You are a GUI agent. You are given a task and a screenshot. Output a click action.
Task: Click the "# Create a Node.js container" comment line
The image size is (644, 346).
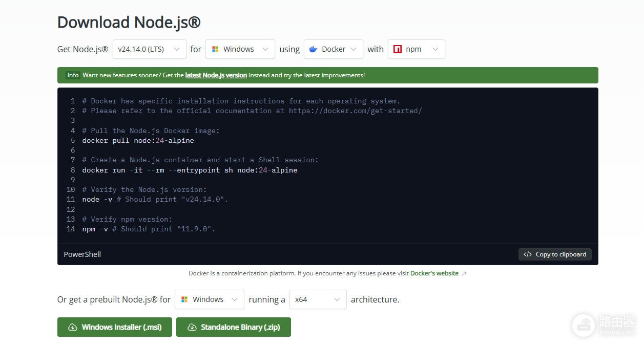pos(200,160)
